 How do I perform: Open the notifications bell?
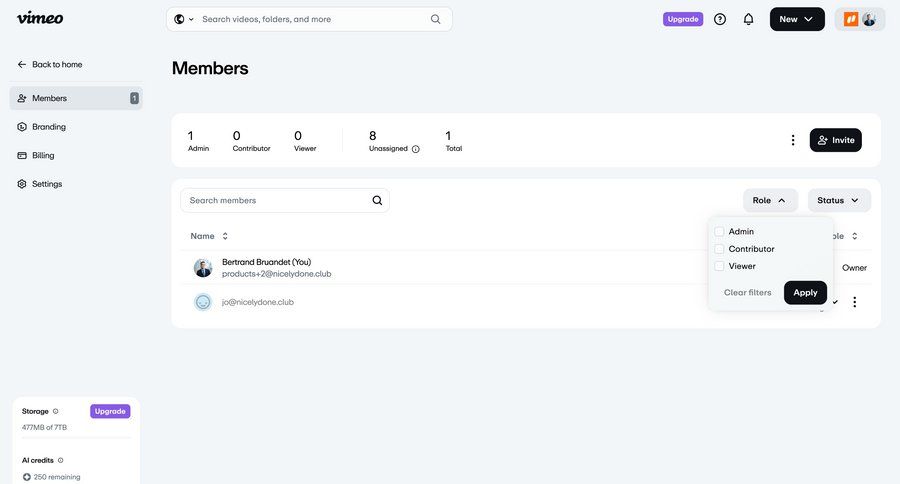(748, 19)
